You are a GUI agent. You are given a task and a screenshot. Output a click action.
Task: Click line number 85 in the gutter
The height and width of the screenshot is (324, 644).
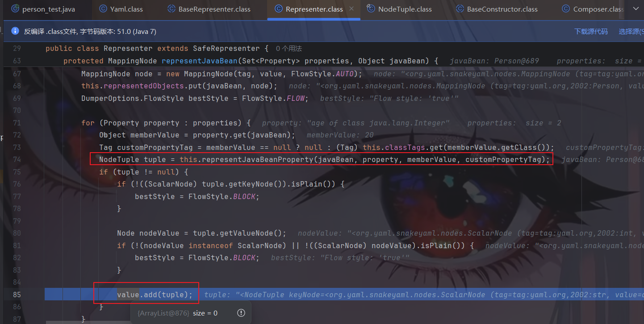pyautogui.click(x=17, y=295)
